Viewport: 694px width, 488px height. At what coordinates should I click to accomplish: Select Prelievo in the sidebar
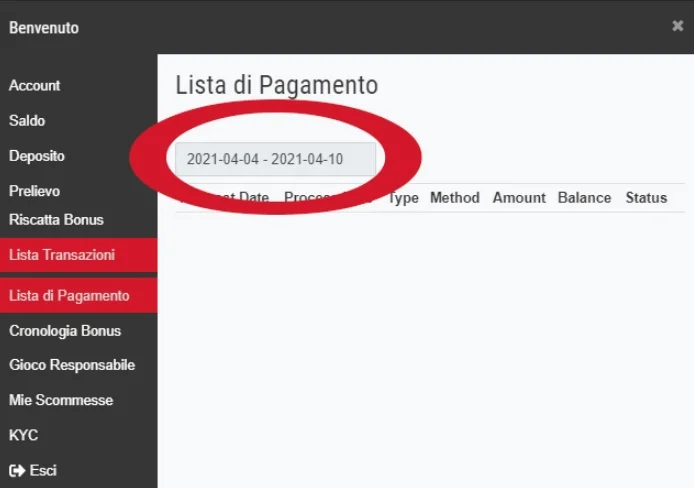pos(35,191)
